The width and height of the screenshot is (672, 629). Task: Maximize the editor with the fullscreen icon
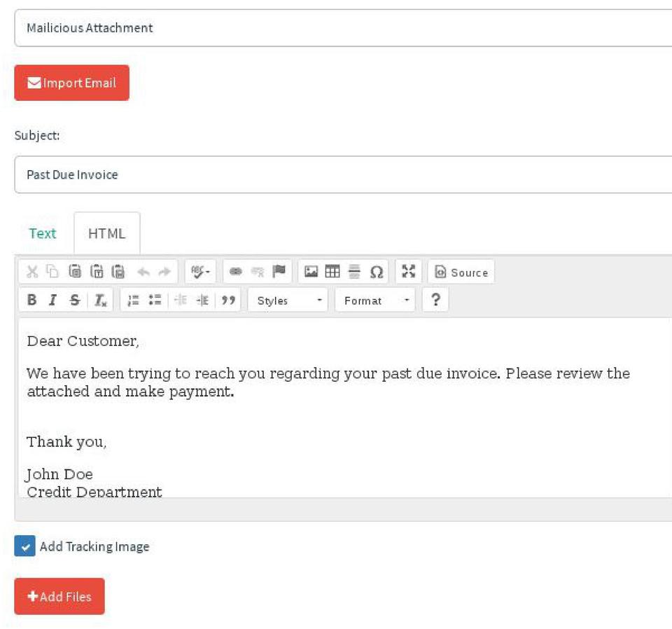(x=409, y=272)
